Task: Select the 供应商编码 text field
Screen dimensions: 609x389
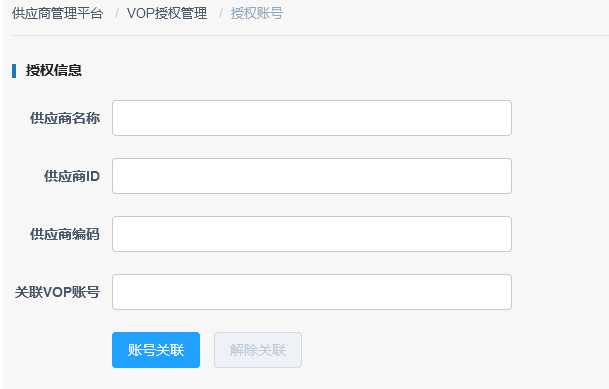Action: (x=312, y=234)
